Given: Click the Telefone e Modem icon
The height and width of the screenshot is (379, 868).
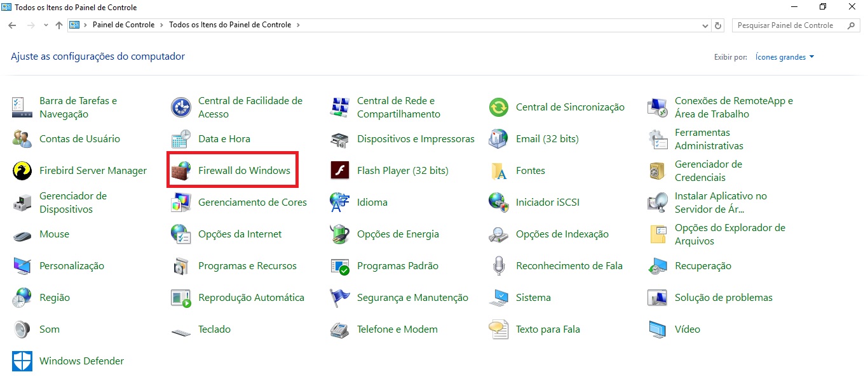Looking at the screenshot, I should [340, 329].
